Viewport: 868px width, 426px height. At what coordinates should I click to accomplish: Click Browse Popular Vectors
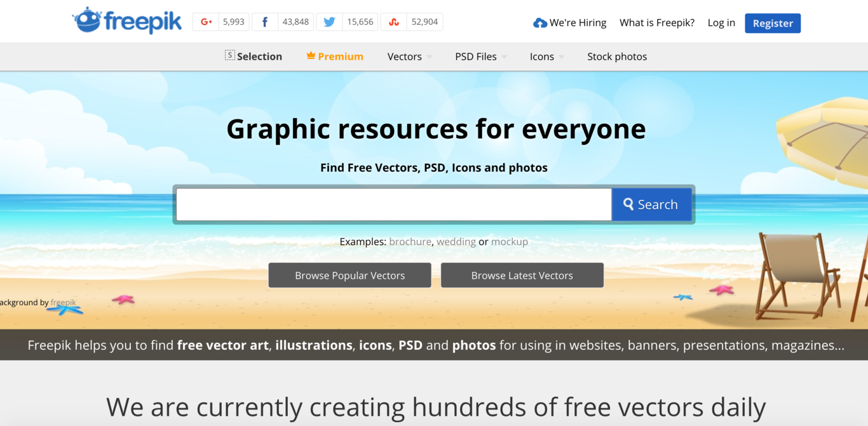(349, 275)
